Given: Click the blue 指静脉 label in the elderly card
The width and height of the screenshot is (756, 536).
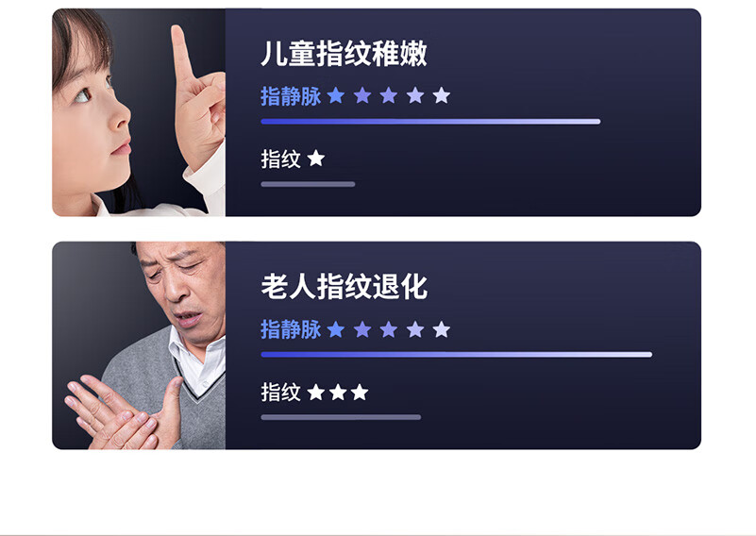Looking at the screenshot, I should 291,329.
